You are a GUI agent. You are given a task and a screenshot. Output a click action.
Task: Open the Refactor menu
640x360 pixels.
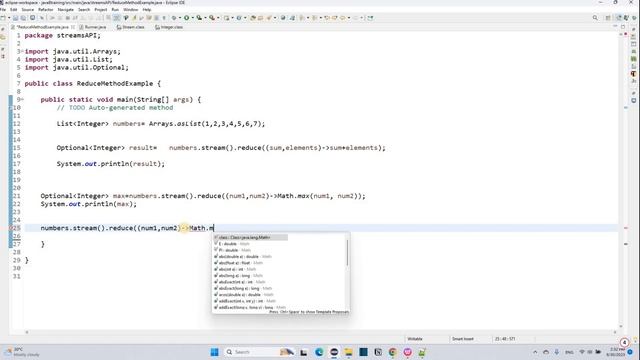pos(45,9)
